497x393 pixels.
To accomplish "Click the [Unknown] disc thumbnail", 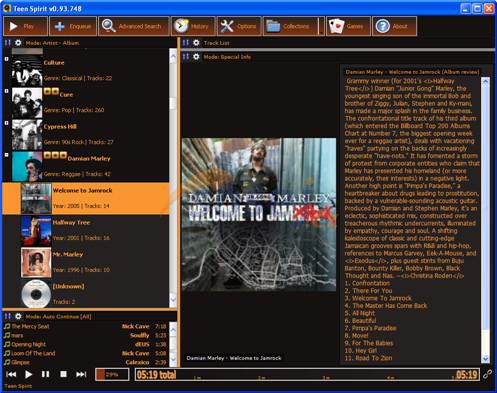I will tap(36, 294).
